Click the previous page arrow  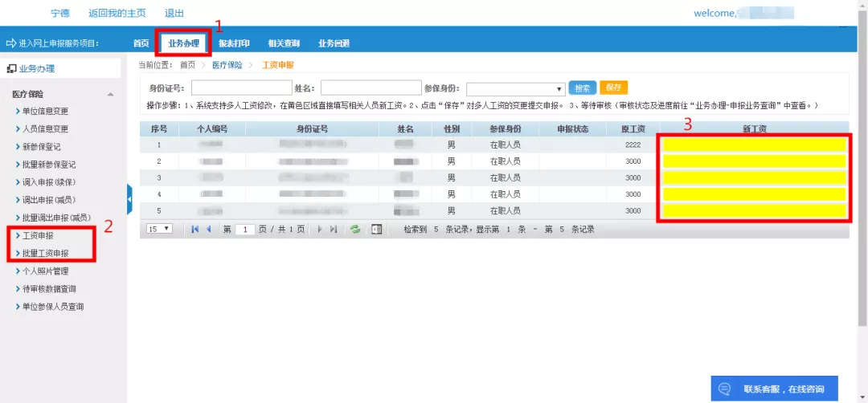point(209,229)
